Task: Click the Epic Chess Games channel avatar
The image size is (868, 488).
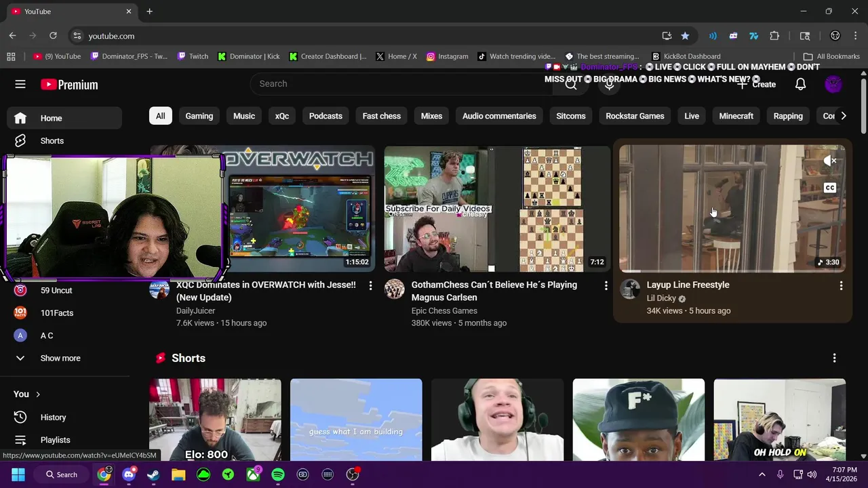Action: click(x=394, y=289)
